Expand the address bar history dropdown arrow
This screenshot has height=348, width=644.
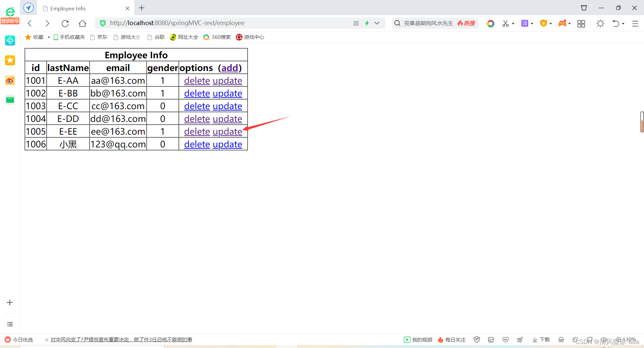(x=377, y=23)
